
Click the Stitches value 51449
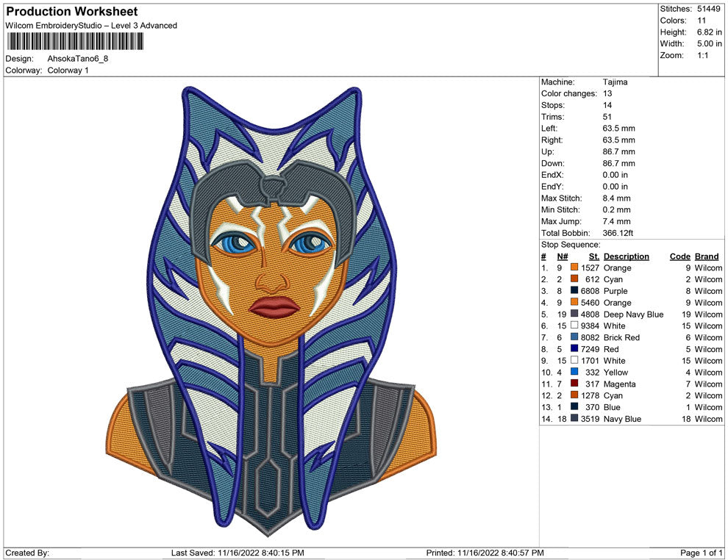(708, 9)
